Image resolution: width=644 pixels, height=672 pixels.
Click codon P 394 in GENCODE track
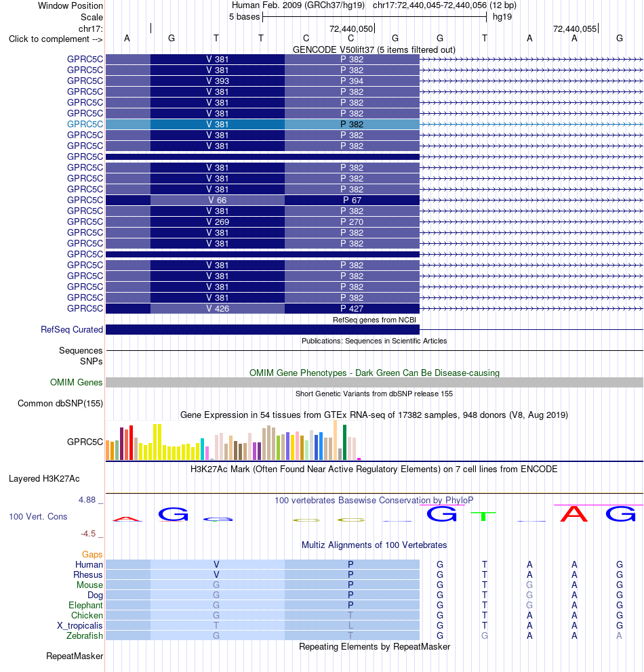352,81
